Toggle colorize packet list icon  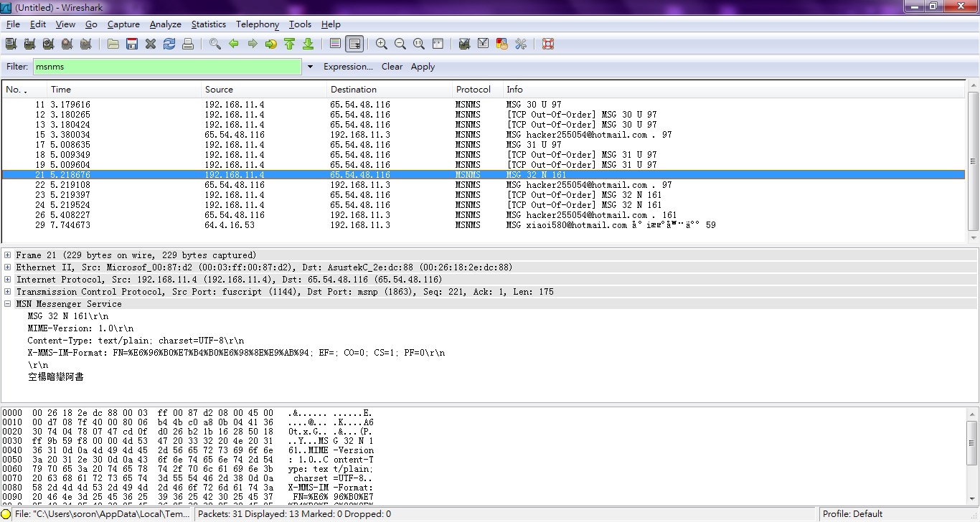(336, 44)
